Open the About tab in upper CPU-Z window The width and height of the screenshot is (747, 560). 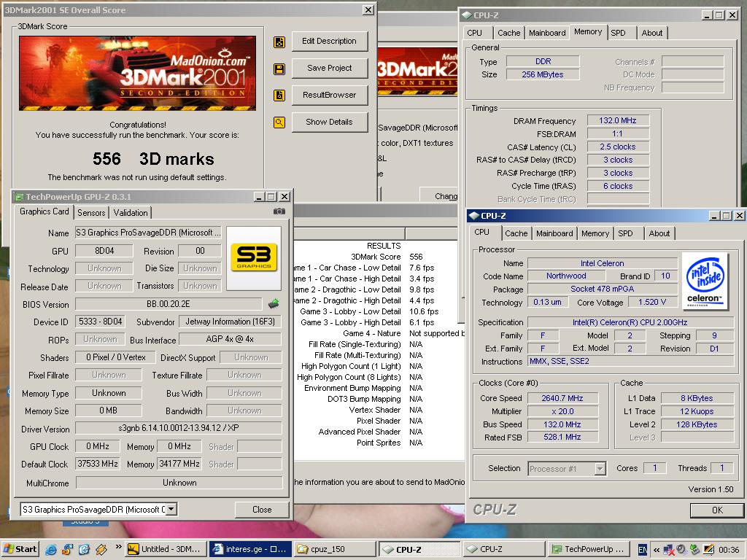coord(651,33)
